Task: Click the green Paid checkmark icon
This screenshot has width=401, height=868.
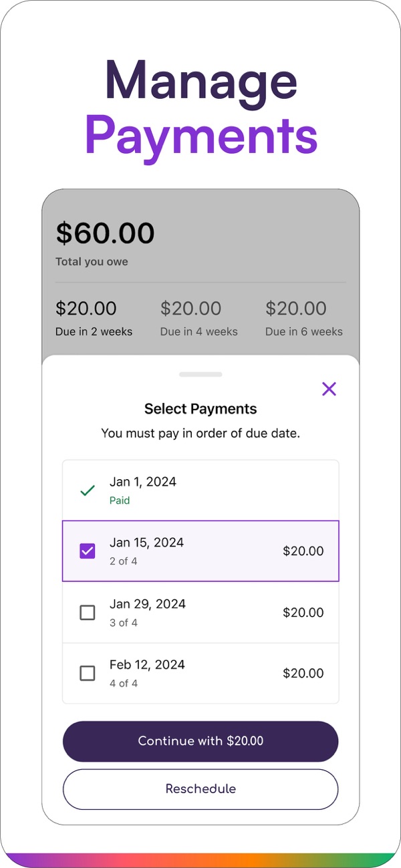Action: pos(88,490)
